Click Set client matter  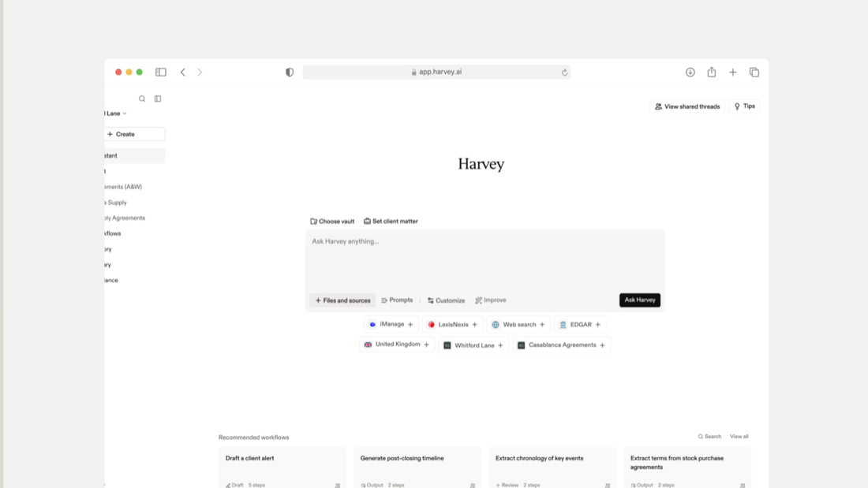point(391,222)
